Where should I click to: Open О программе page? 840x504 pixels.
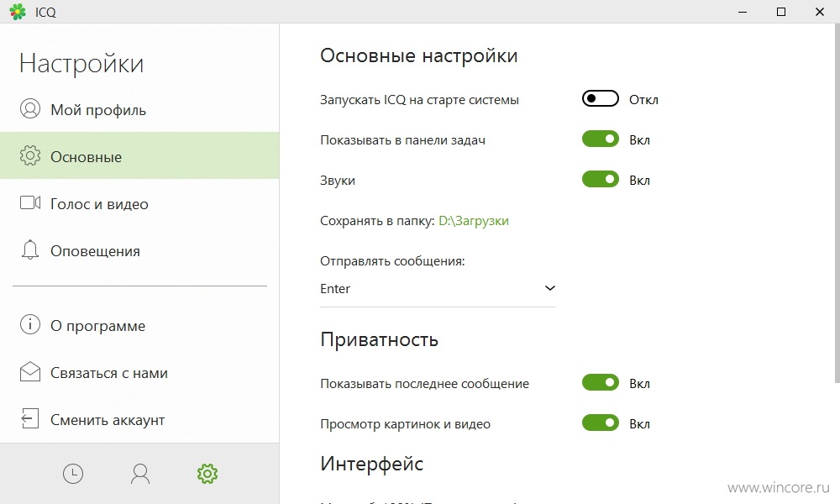click(139, 325)
